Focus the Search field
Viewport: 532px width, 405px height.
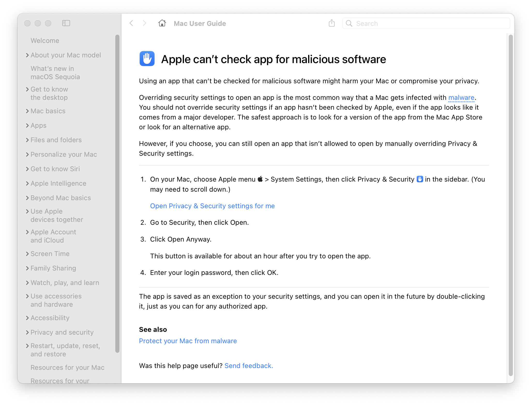(x=426, y=24)
